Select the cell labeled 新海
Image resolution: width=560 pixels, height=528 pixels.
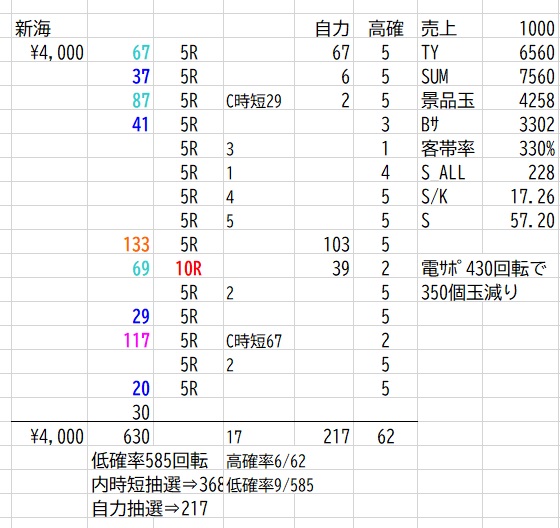[x=33, y=29]
